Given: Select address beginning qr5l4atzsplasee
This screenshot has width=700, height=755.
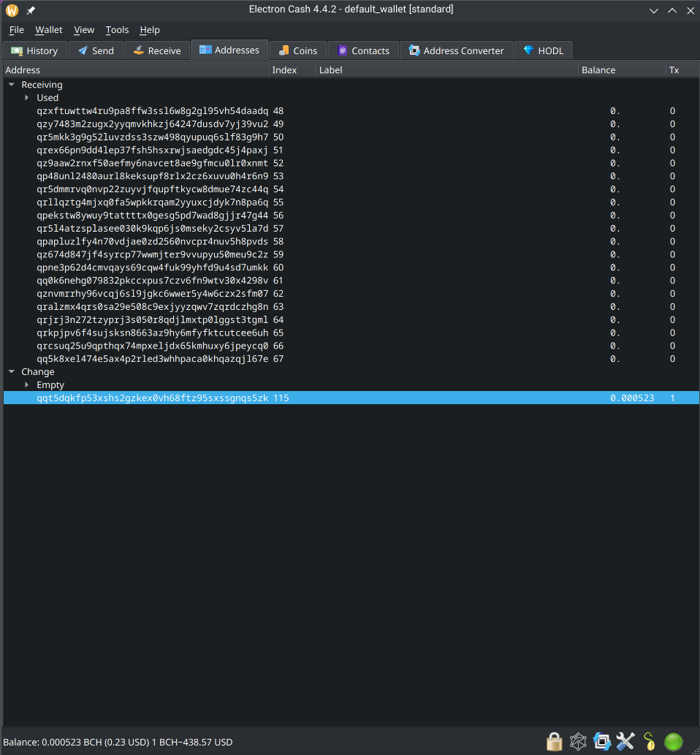Looking at the screenshot, I should pos(351,228).
